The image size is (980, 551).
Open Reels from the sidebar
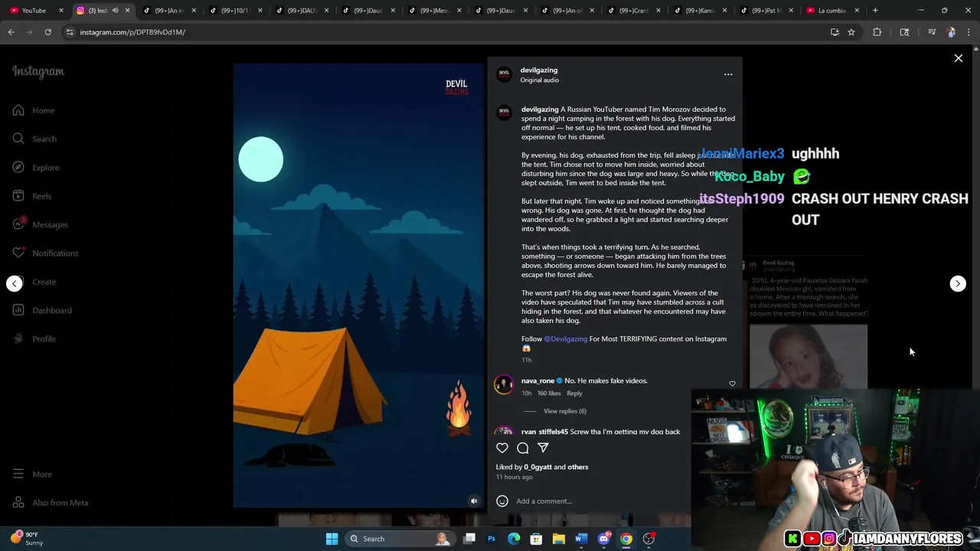(32, 196)
